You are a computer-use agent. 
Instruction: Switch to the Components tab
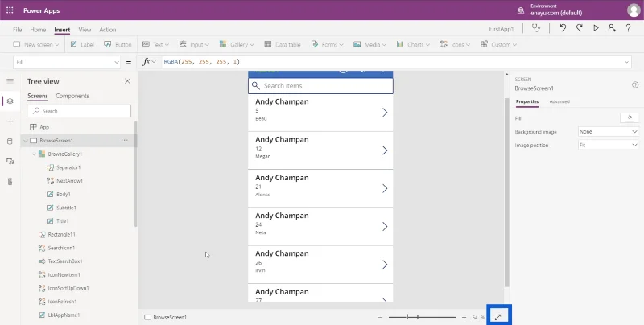[x=72, y=96]
